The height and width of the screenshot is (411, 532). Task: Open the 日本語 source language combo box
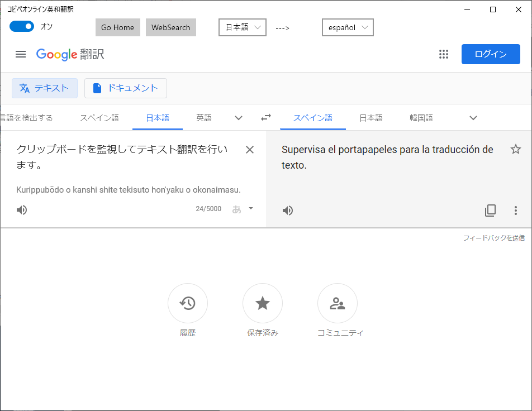243,27
